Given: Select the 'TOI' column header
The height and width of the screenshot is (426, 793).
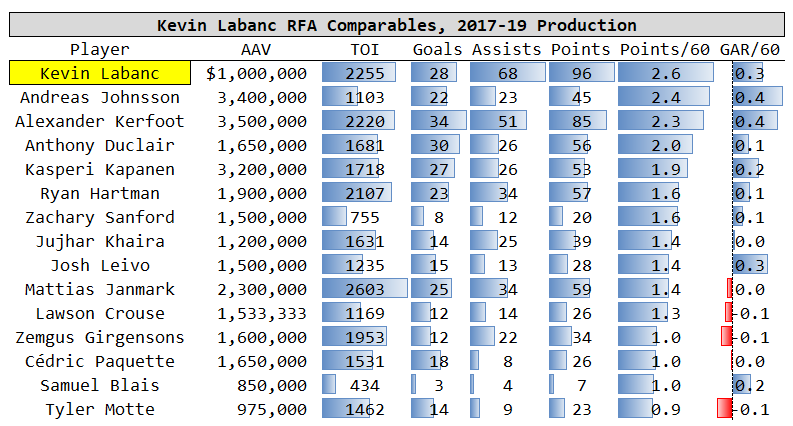Looking at the screenshot, I should 365,50.
